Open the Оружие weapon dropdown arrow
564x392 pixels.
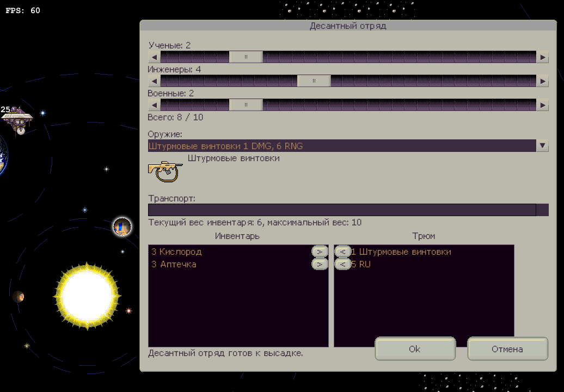(542, 146)
